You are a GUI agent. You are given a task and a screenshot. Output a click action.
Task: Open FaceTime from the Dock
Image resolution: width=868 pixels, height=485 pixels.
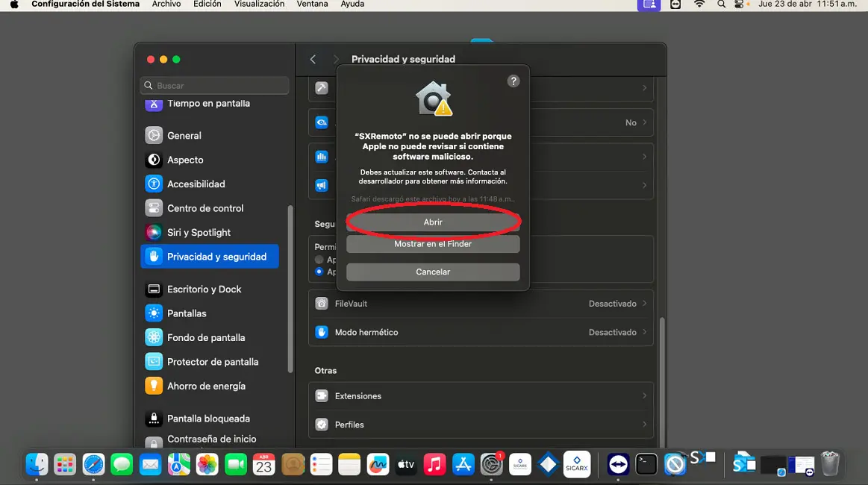(236, 465)
